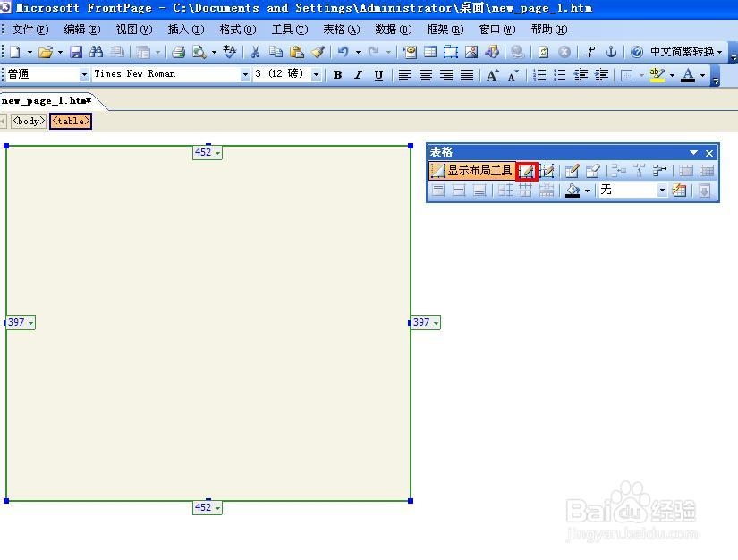Cut selection with scissors icon
Viewport: 738px width, 560px height.
click(x=255, y=52)
